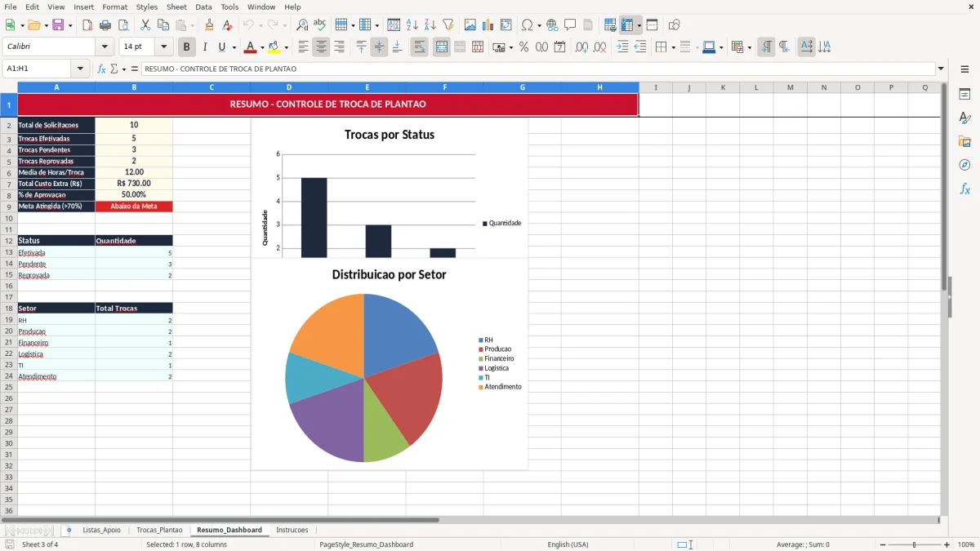Open the Borders dropdown arrow

pyautogui.click(x=672, y=47)
